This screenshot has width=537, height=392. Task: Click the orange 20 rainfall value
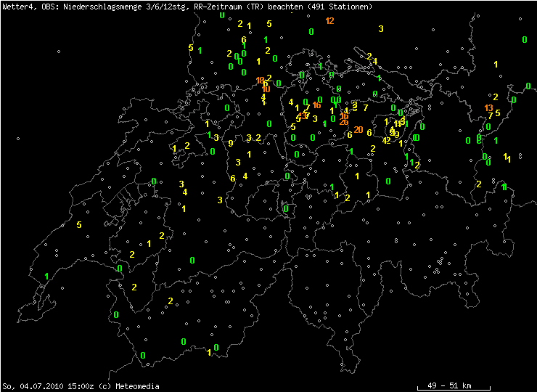[x=358, y=129]
